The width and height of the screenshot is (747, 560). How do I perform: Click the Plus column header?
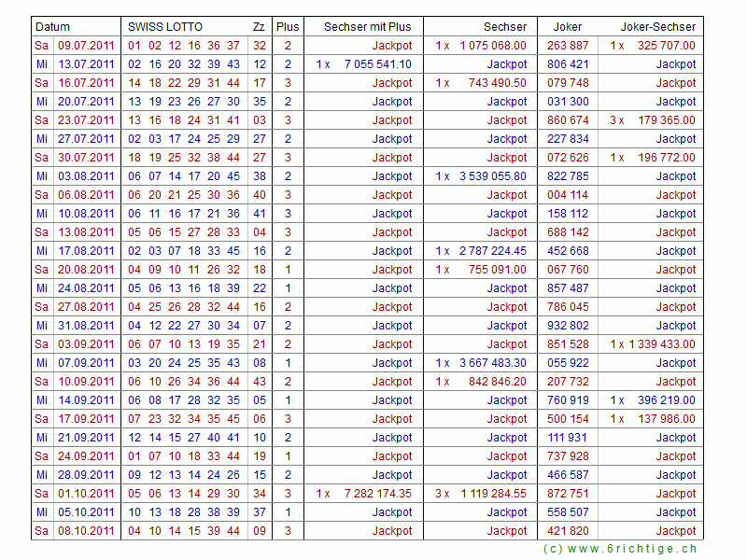288,27
